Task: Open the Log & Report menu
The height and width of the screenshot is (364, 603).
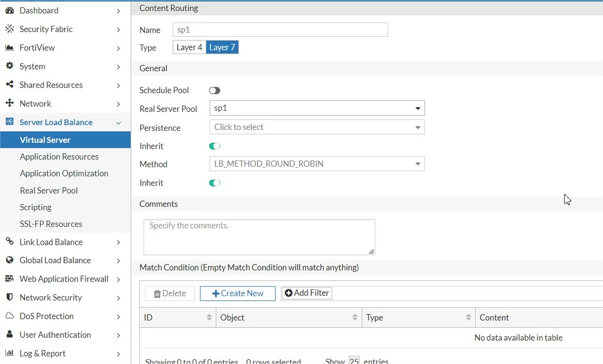Action: tap(65, 353)
